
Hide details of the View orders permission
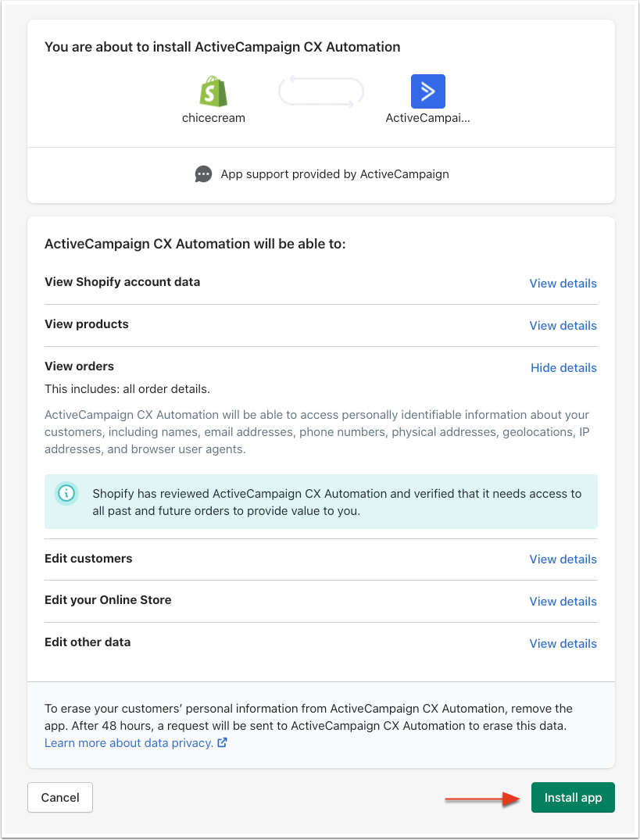(x=563, y=368)
